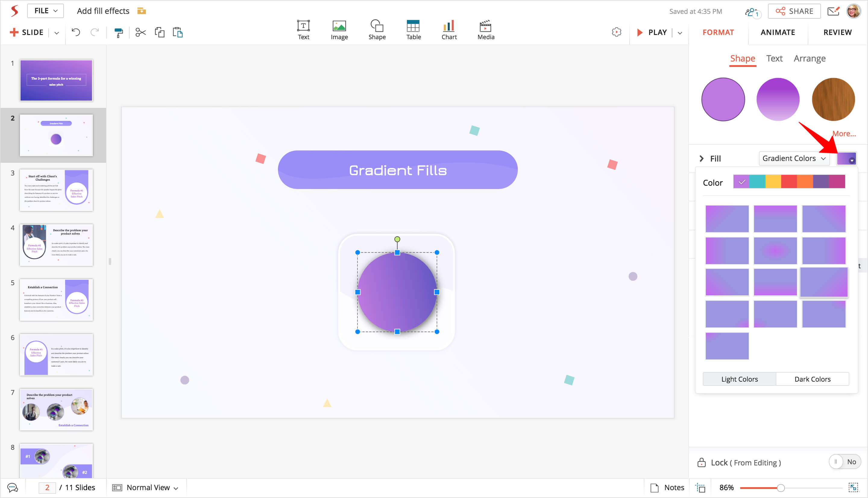Click the SHARE button

pos(794,11)
